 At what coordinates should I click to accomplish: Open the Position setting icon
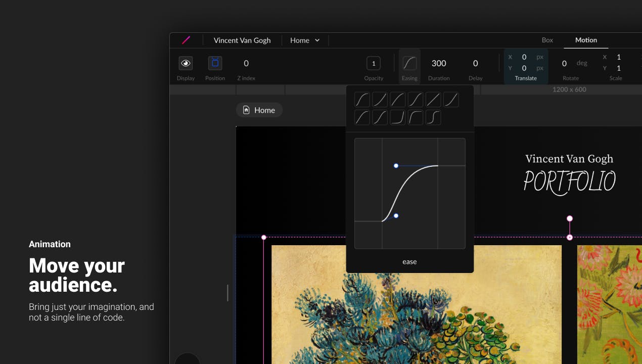(215, 63)
